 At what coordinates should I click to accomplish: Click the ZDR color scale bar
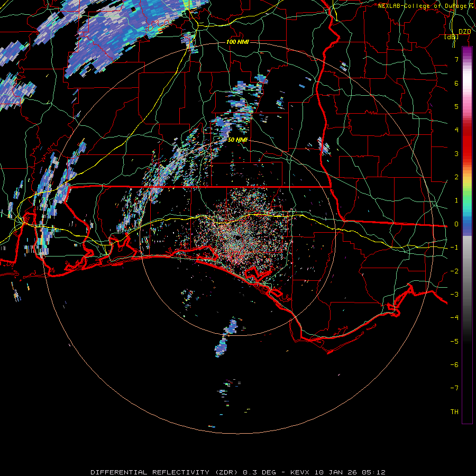[x=467, y=235]
